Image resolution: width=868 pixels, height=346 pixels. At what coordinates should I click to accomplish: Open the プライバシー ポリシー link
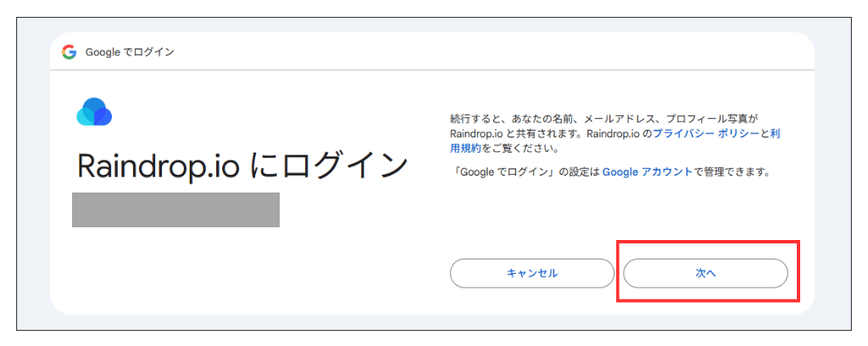[x=705, y=134]
